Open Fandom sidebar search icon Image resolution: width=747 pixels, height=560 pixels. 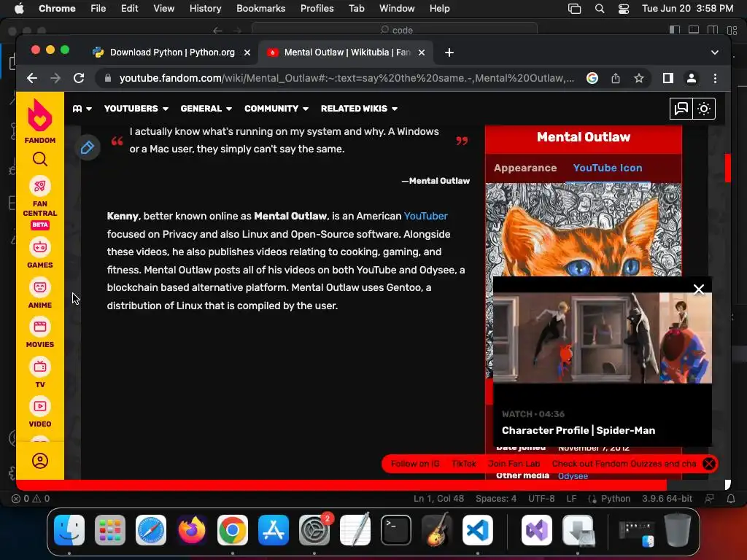[x=40, y=159]
